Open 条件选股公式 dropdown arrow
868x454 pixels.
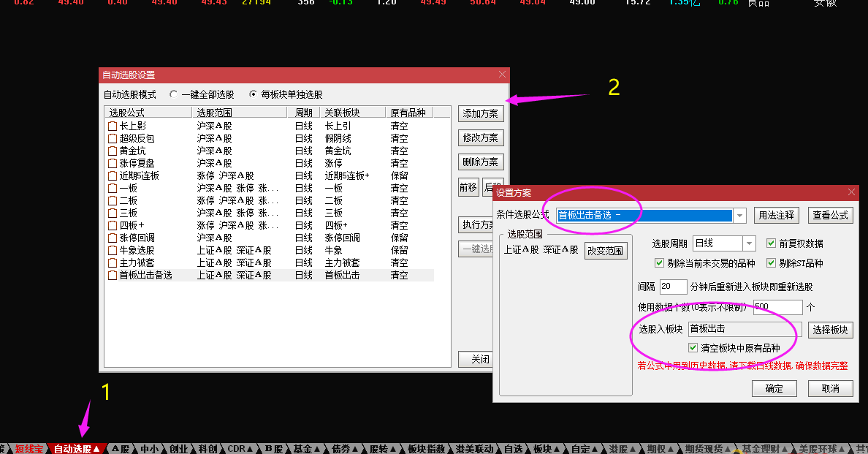pos(739,216)
